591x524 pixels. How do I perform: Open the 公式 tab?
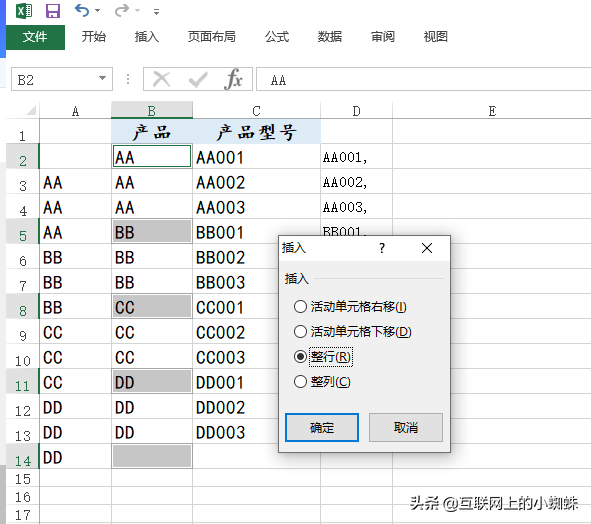coord(277,37)
